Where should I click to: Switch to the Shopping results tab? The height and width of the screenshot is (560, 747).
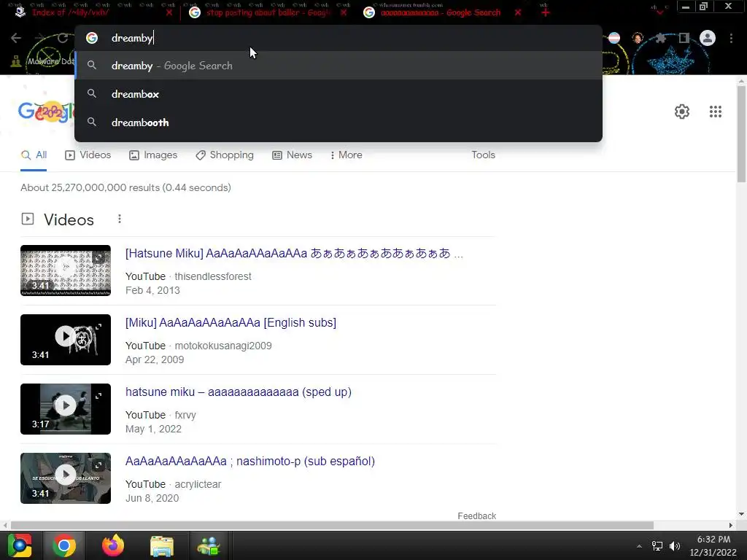click(225, 155)
